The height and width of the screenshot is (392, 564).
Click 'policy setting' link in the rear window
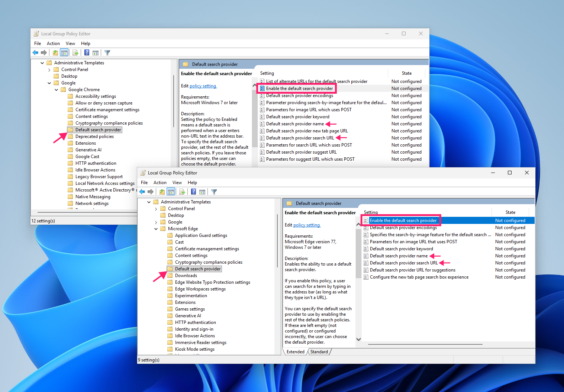(x=203, y=86)
